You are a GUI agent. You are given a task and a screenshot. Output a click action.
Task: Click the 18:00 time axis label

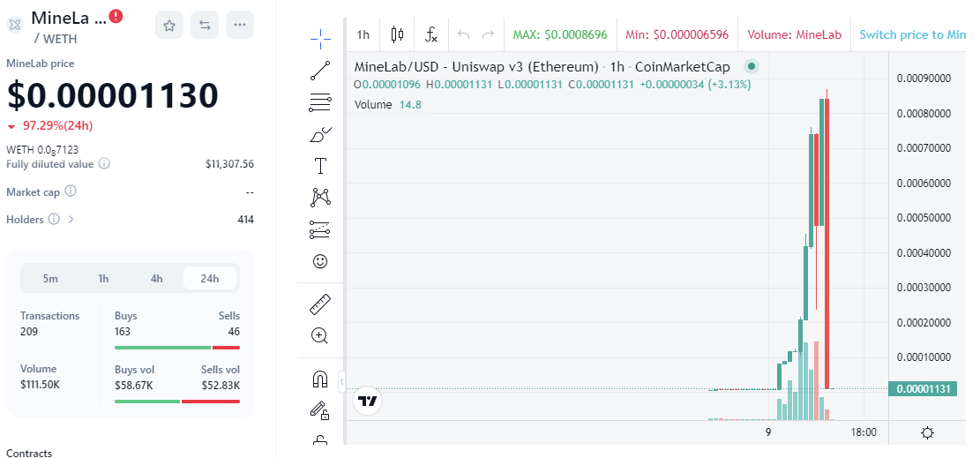pyautogui.click(x=864, y=432)
